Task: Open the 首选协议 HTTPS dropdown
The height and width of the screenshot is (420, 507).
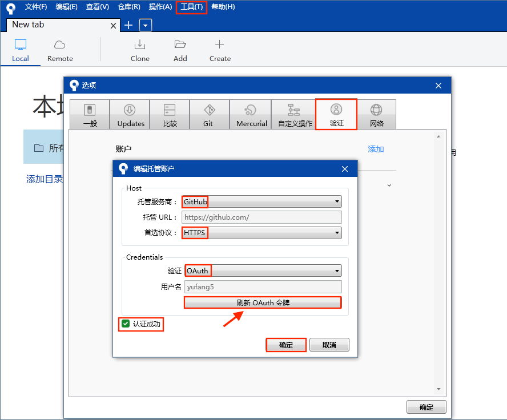Action: point(261,233)
